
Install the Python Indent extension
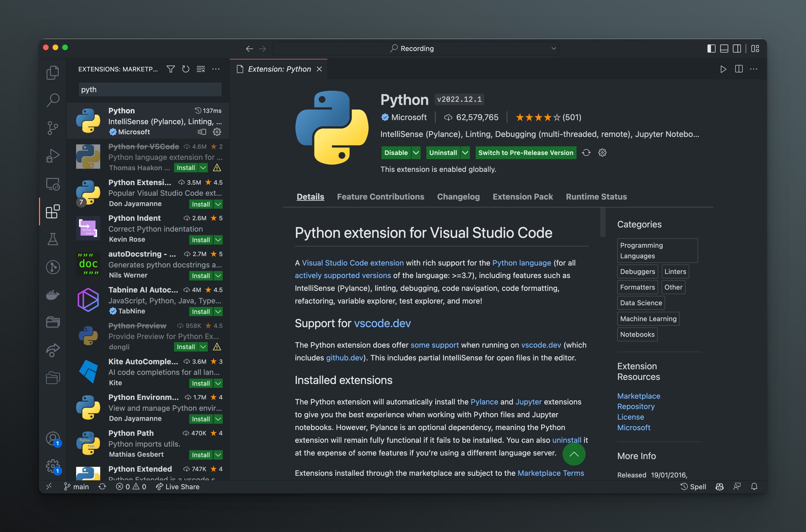(x=200, y=239)
